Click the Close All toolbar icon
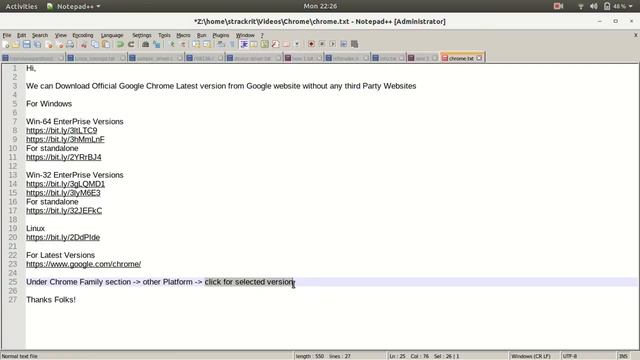 (59, 44)
